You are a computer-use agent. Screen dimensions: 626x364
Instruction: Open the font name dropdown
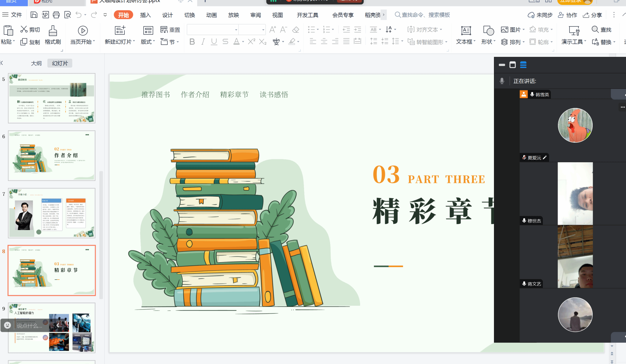(x=236, y=30)
